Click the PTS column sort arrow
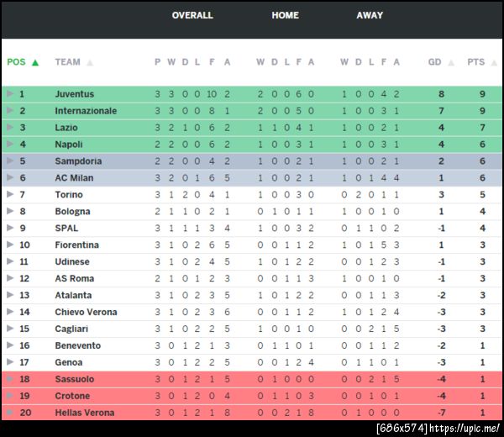 click(x=492, y=62)
